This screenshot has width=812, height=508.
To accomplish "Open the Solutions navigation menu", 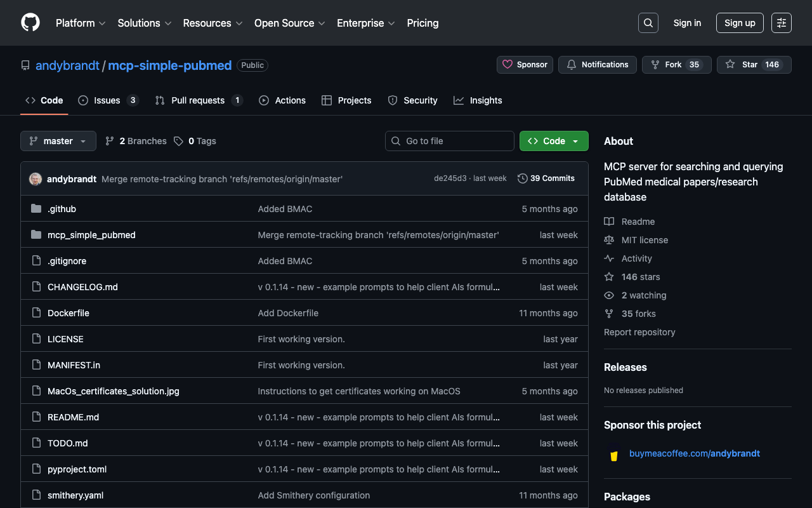I will (x=144, y=23).
